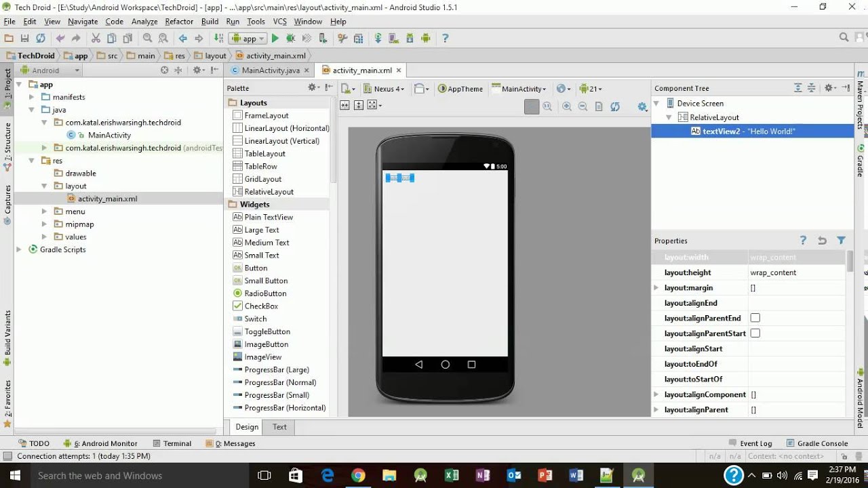Click the Properties filter funnel icon
The height and width of the screenshot is (488, 868).
(841, 241)
